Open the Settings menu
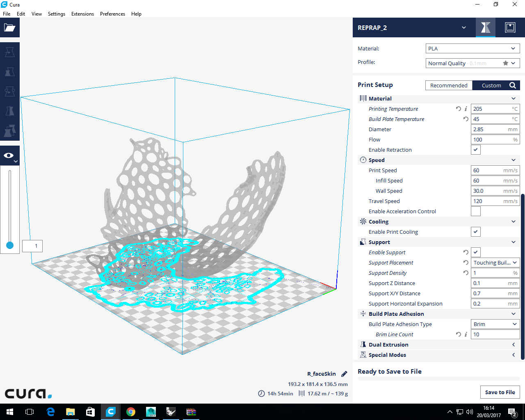 (x=57, y=14)
